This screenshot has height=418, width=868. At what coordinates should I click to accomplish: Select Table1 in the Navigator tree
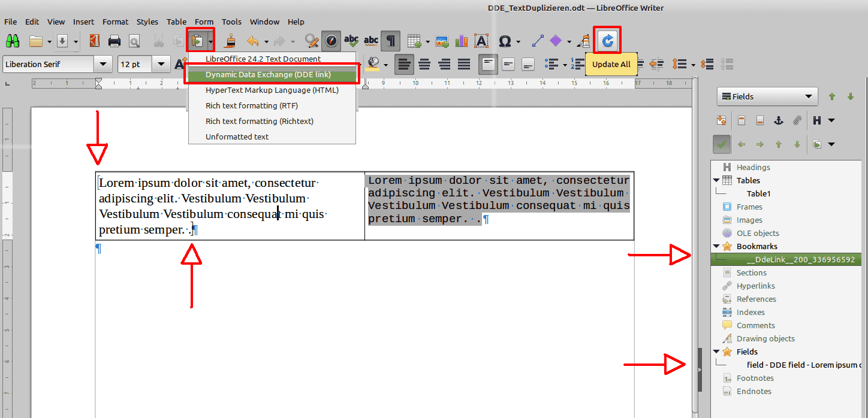click(x=758, y=193)
